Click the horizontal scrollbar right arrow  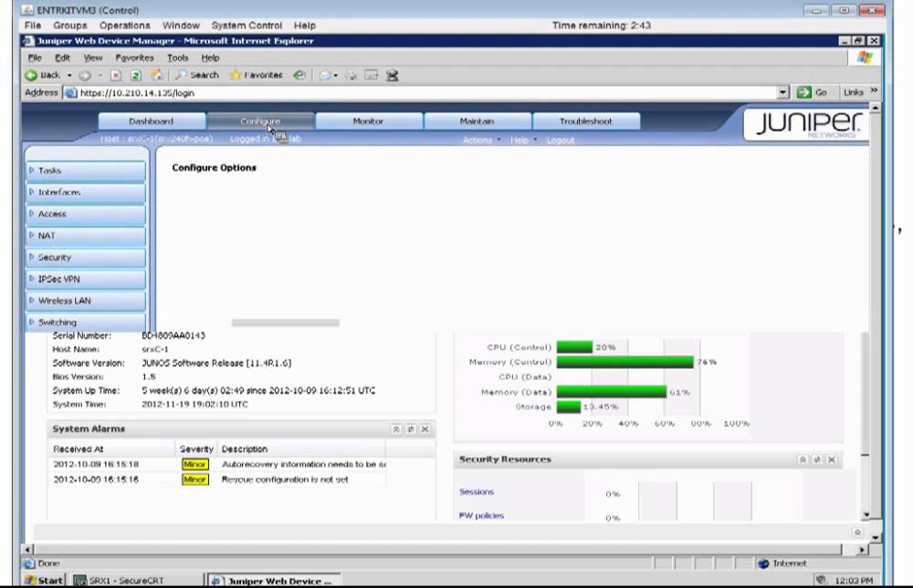tap(862, 549)
